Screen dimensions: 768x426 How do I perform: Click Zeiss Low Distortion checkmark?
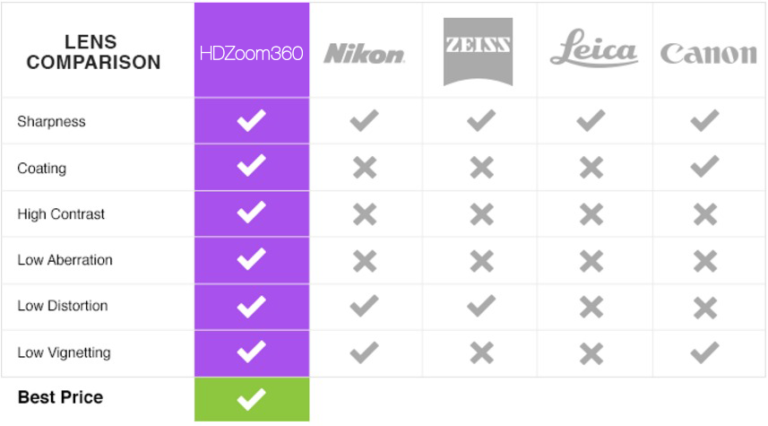481,306
